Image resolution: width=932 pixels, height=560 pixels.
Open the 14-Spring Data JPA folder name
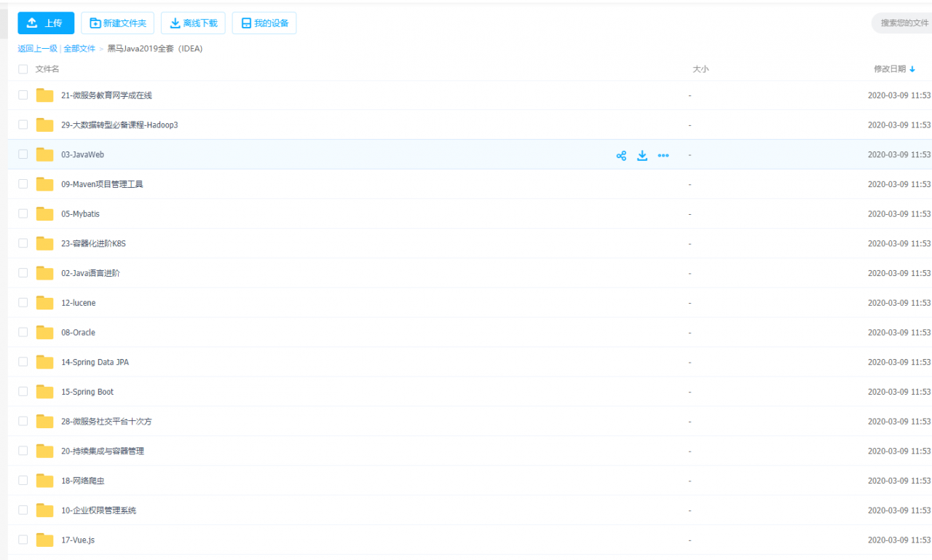(x=95, y=362)
